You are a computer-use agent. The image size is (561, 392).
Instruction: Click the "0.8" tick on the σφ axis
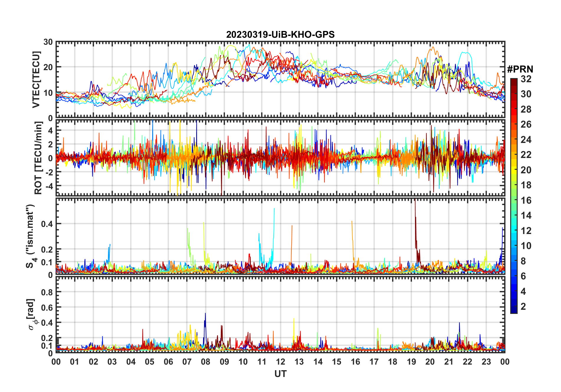47,292
